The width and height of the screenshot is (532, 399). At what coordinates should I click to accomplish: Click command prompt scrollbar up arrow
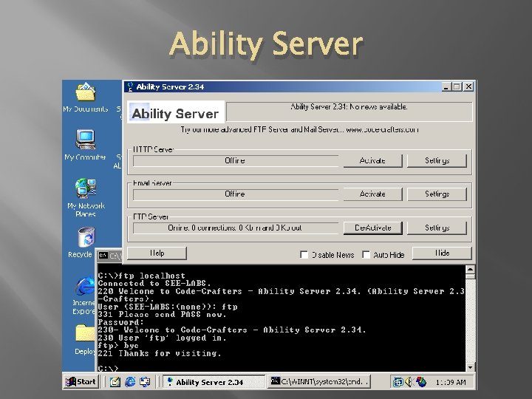coord(470,270)
